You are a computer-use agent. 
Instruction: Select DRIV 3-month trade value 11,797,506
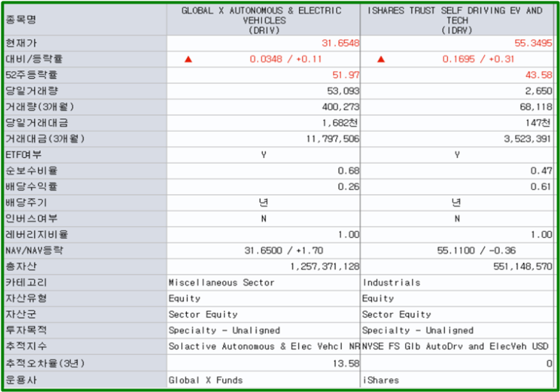click(333, 138)
